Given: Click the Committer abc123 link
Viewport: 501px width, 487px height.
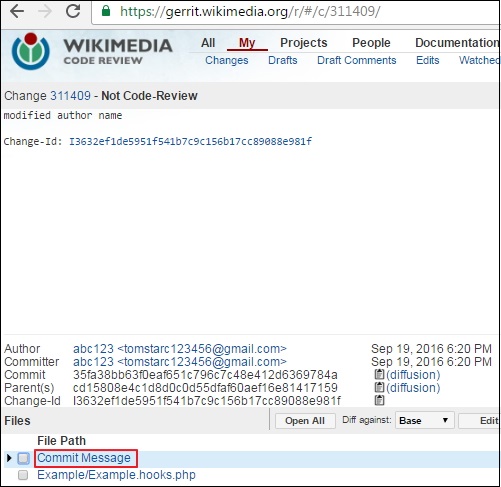Looking at the screenshot, I should (x=180, y=362).
